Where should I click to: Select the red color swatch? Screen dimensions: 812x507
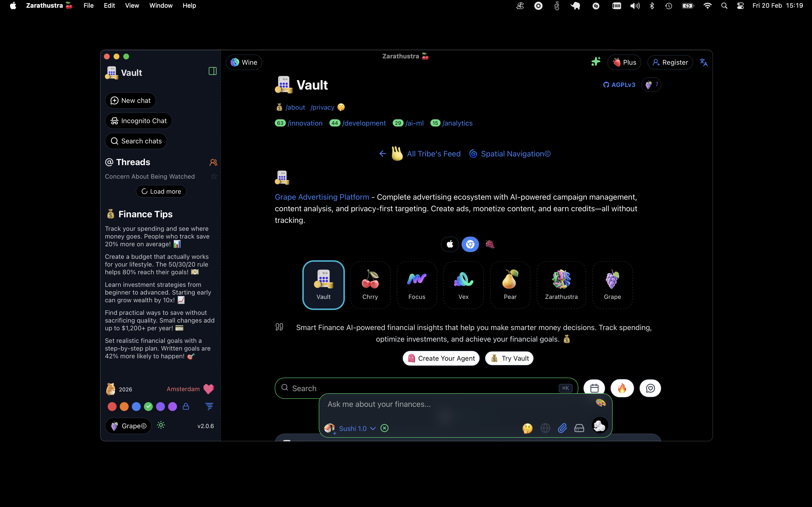pyautogui.click(x=112, y=407)
